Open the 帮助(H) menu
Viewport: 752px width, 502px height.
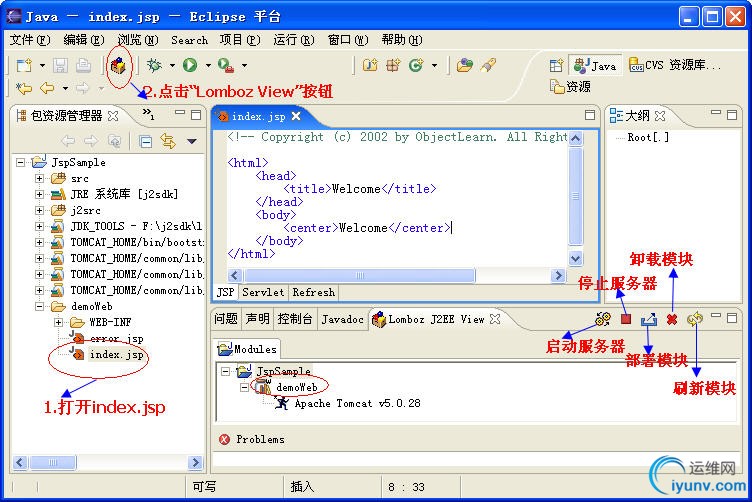tap(402, 40)
